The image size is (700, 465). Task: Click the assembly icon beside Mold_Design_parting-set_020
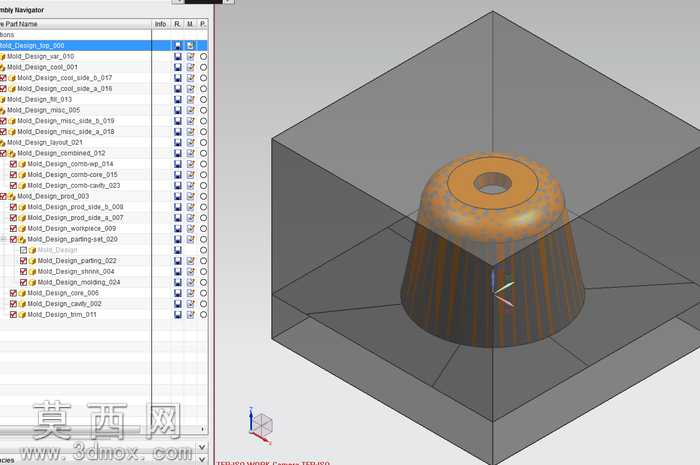pos(22,239)
